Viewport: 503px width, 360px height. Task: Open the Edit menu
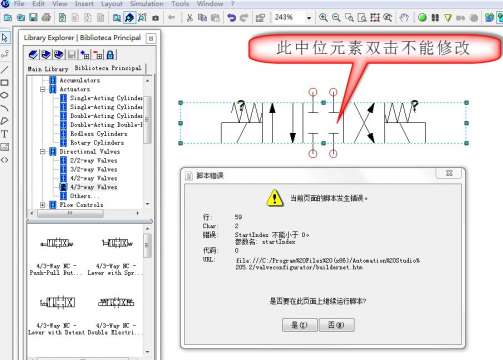pyautogui.click(x=38, y=4)
